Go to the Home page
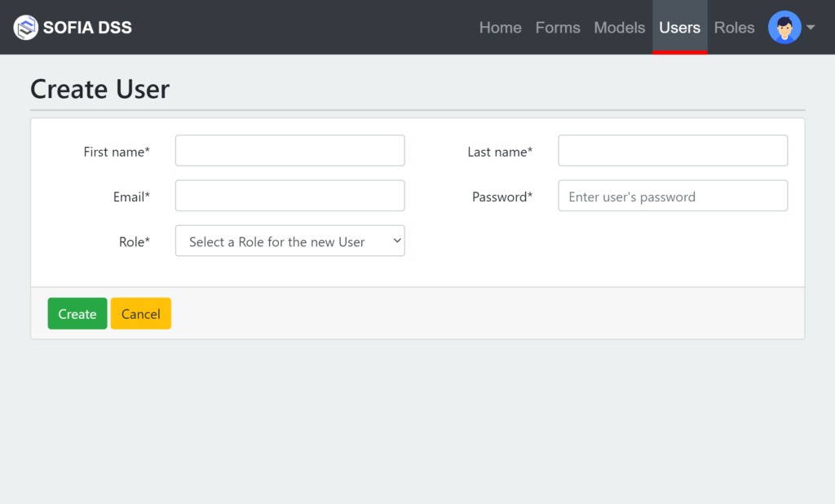 coord(500,27)
